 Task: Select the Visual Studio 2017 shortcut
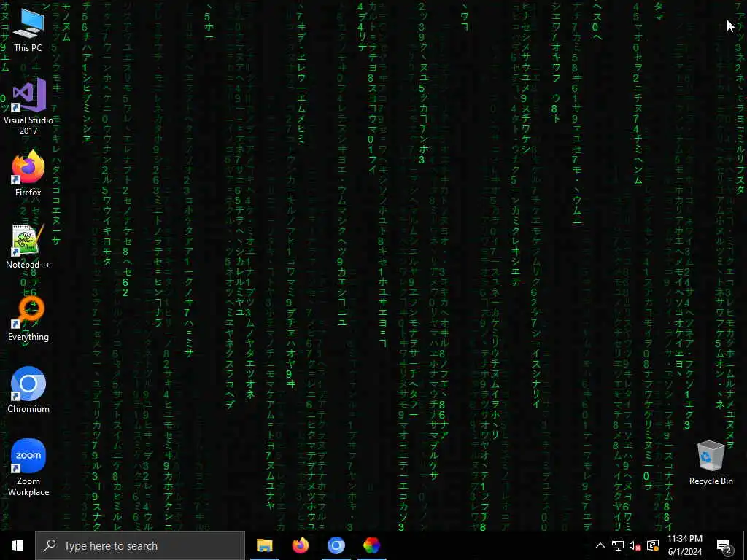click(x=28, y=106)
